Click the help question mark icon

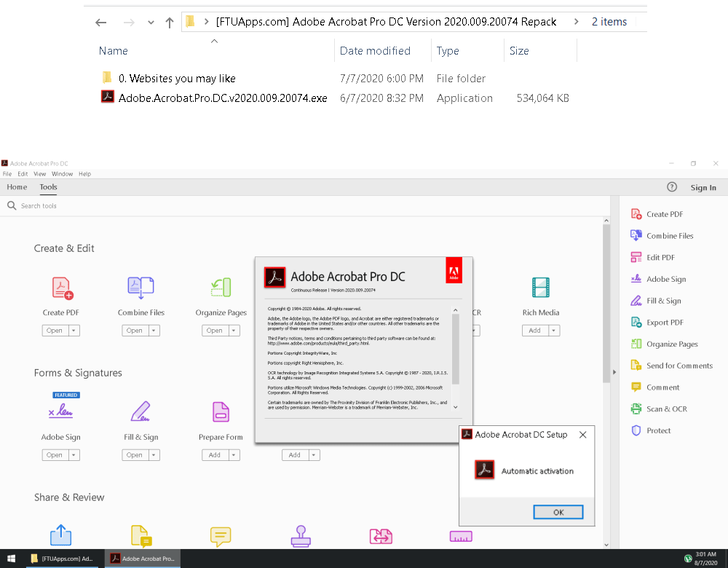pyautogui.click(x=672, y=187)
